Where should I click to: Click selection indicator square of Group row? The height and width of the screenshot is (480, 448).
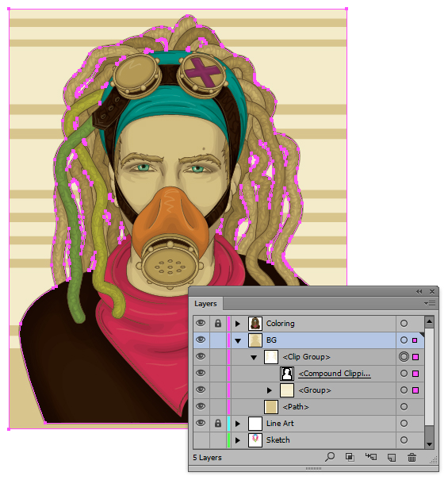click(415, 390)
